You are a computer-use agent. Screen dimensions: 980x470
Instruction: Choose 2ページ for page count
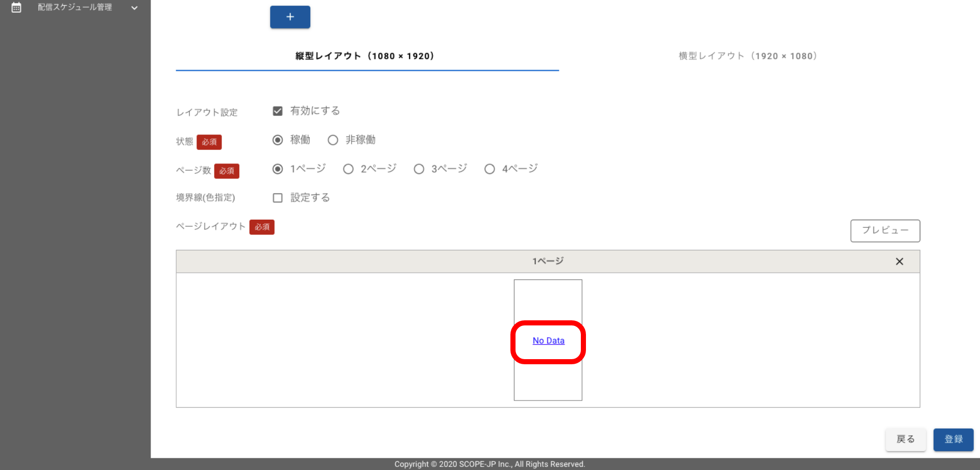pyautogui.click(x=348, y=169)
